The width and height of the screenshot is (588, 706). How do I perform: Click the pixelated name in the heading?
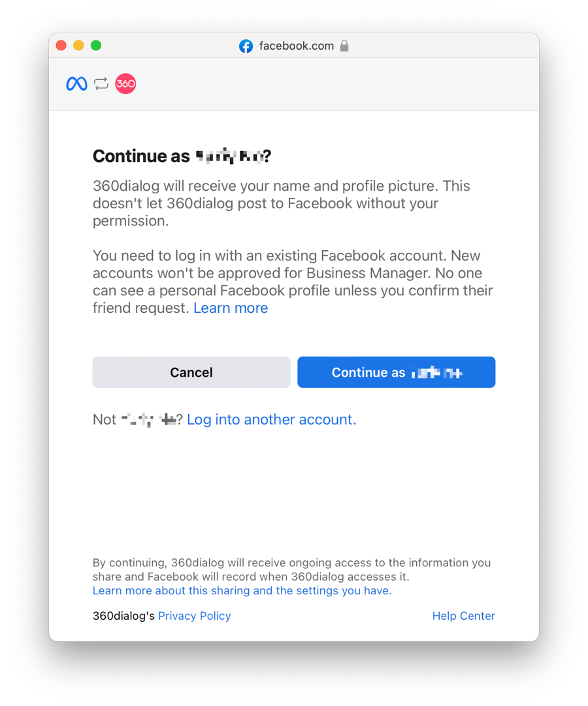click(x=231, y=156)
